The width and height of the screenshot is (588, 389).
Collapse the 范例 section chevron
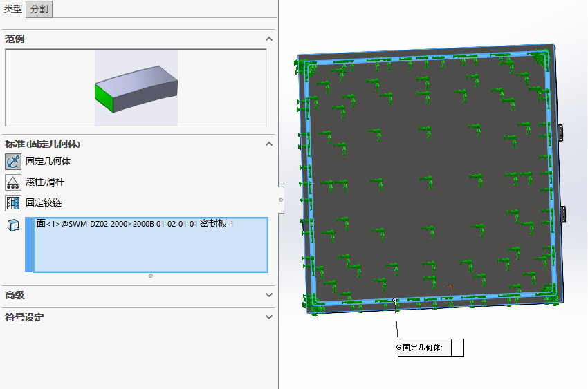coord(268,39)
